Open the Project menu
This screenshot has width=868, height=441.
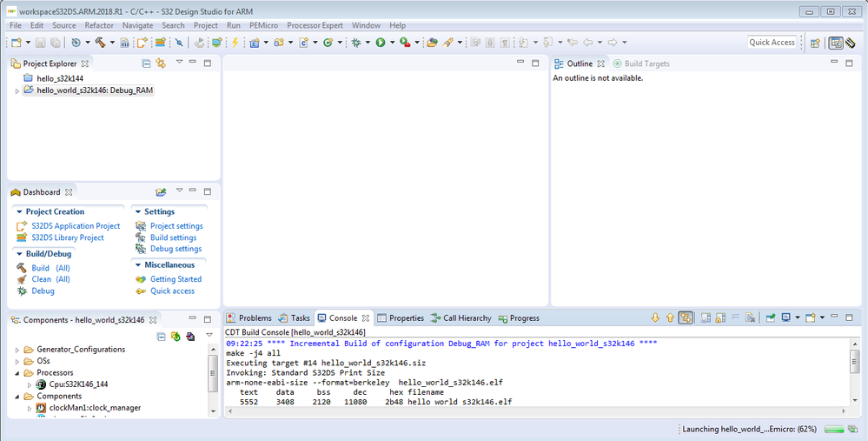click(205, 25)
